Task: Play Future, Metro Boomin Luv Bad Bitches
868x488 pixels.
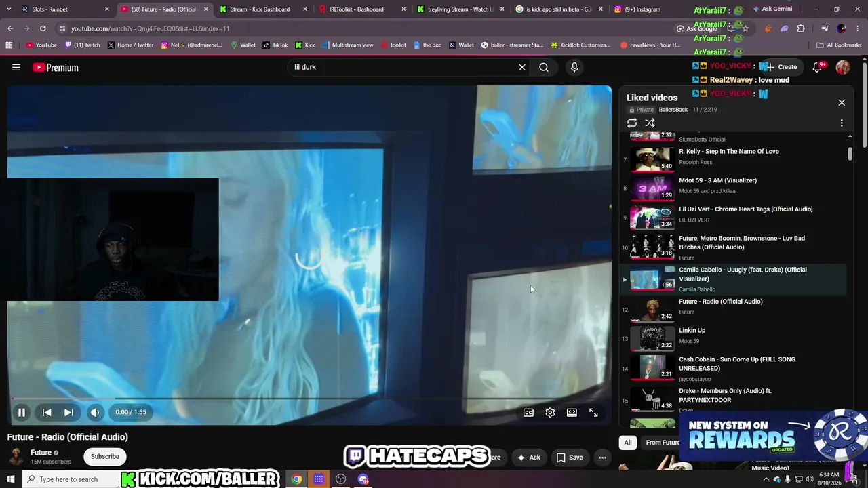Action: [734, 247]
